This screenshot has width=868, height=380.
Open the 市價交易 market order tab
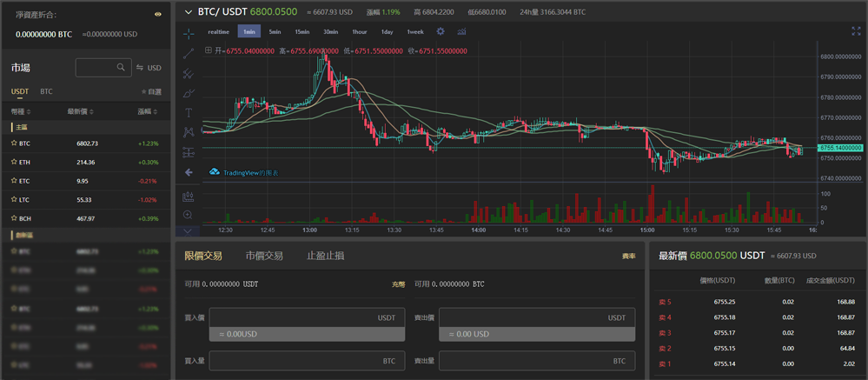pos(265,256)
